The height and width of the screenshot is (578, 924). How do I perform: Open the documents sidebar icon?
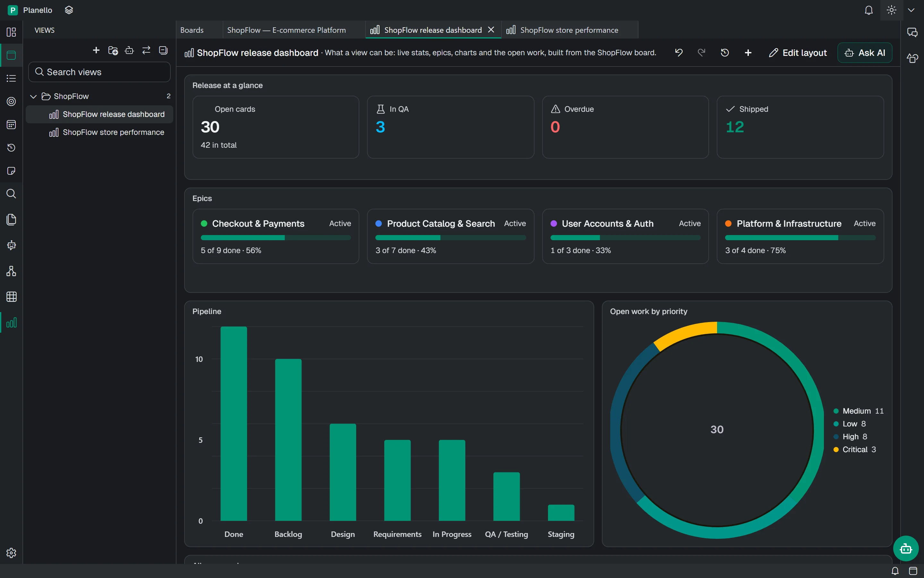pos(12,219)
